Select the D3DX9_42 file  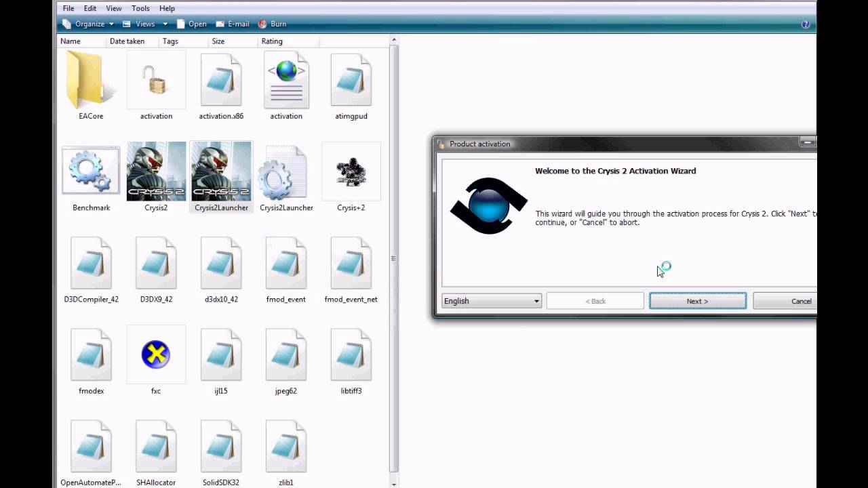click(x=156, y=268)
